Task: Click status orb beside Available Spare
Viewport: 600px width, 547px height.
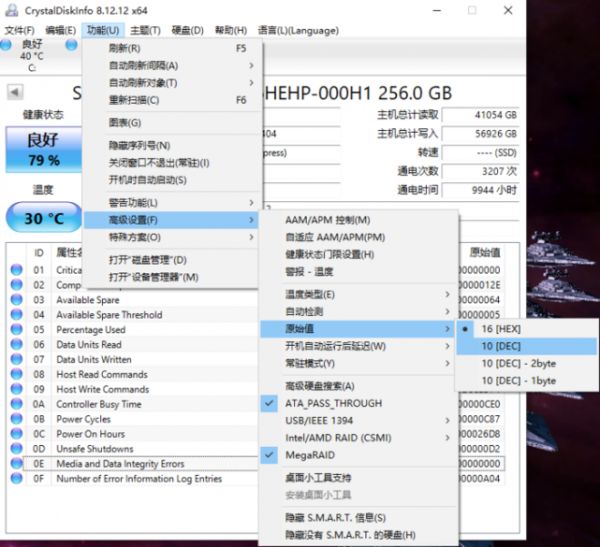Action: click(x=16, y=300)
